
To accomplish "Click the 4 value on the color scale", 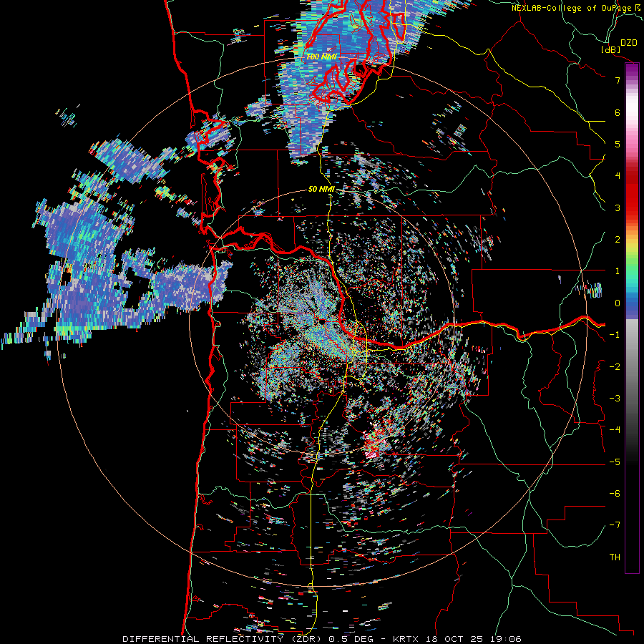I will tap(618, 176).
